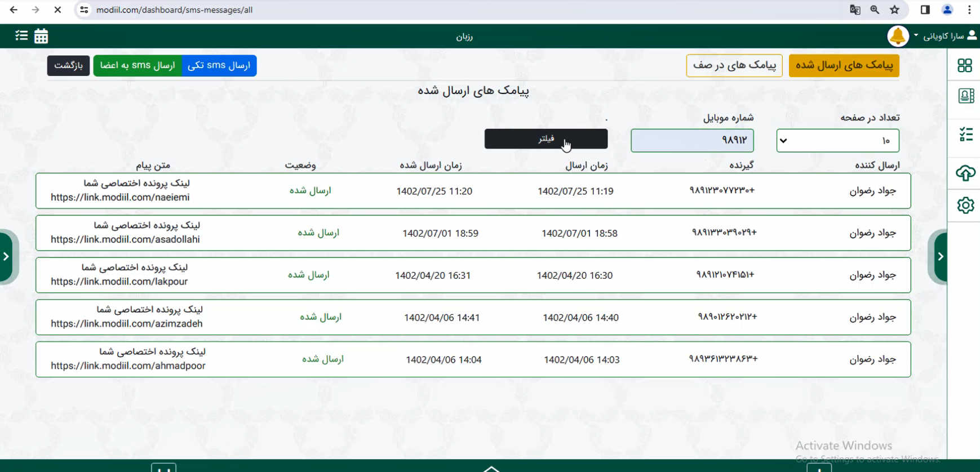Viewport: 980px width, 472px height.
Task: Expand the left edge chevron handle
Action: [x=6, y=257]
